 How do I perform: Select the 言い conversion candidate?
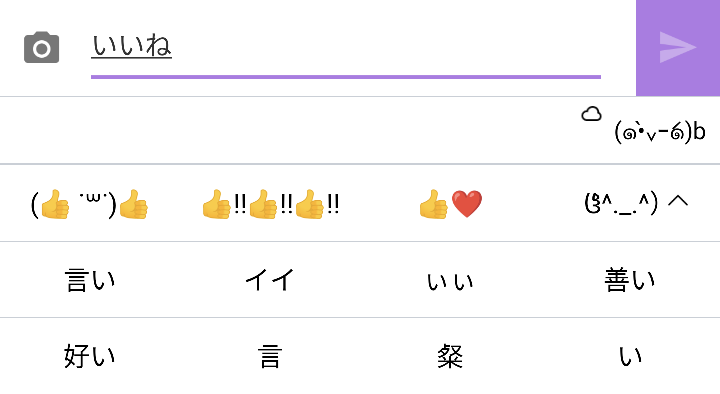tap(90, 280)
